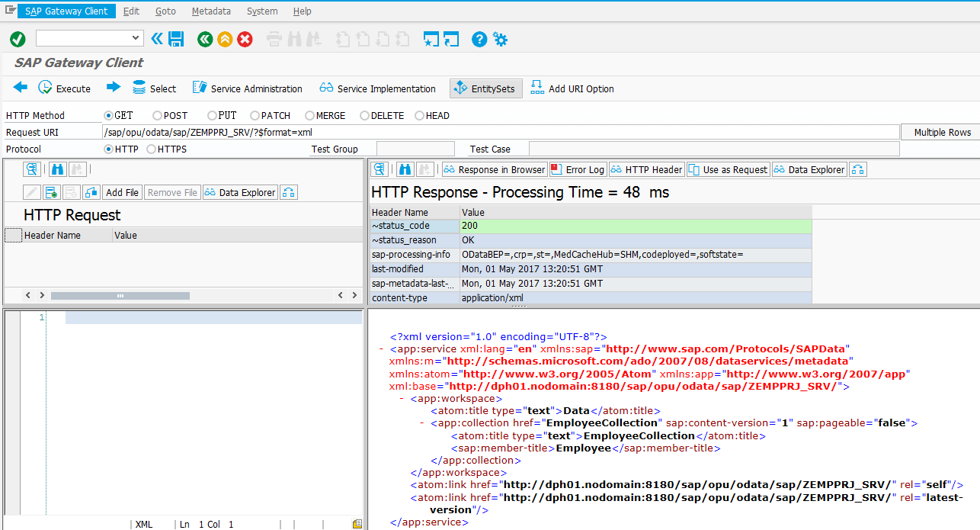Click Find binoculars in HTTP Response pane
This screenshot has width=980, height=530.
tap(405, 169)
